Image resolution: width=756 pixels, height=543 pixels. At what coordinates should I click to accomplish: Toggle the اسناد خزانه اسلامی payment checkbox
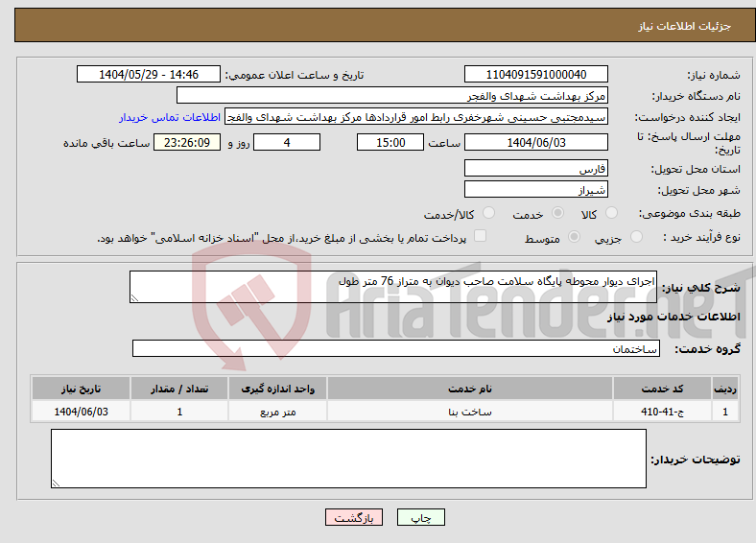point(481,235)
